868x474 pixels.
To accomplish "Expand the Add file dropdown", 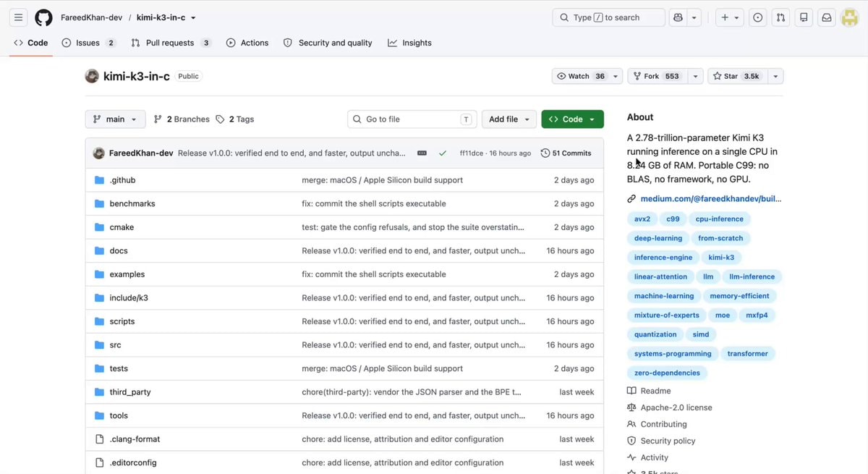I will click(509, 119).
